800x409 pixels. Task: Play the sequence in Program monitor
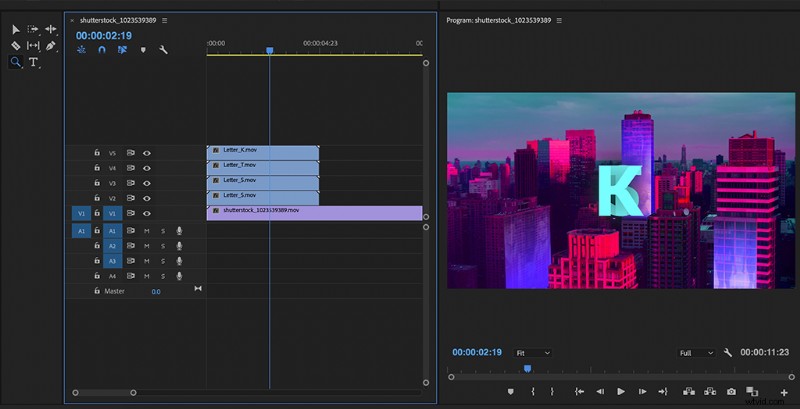[621, 392]
